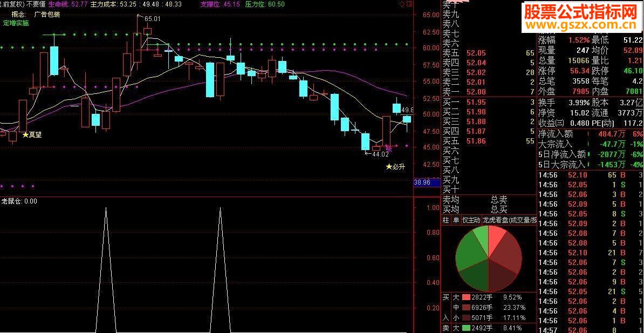Click the star marker beside 必升

388,167
